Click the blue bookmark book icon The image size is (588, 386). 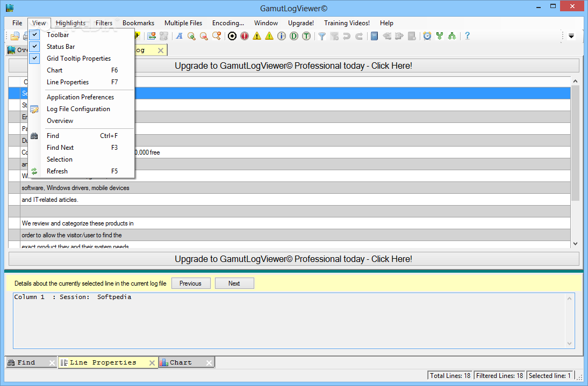(x=374, y=36)
